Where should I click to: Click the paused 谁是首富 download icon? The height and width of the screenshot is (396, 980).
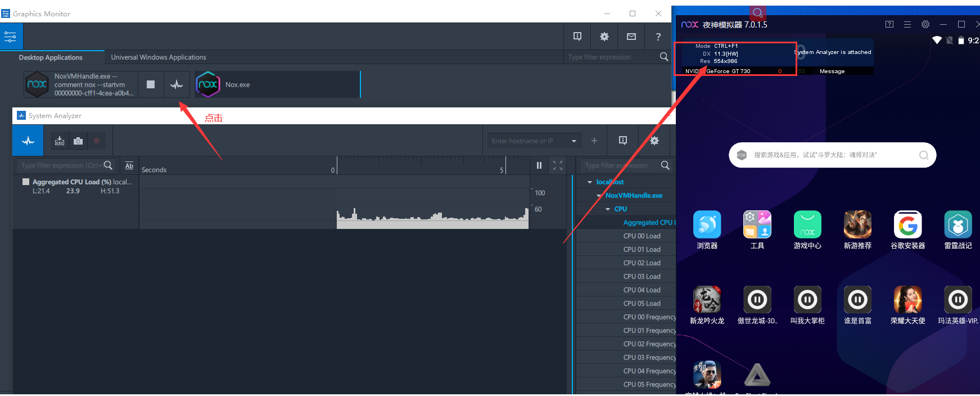857,300
